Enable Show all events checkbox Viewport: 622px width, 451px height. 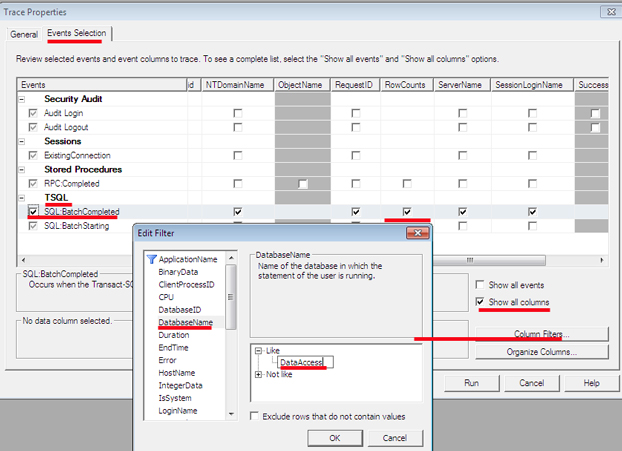[480, 285]
